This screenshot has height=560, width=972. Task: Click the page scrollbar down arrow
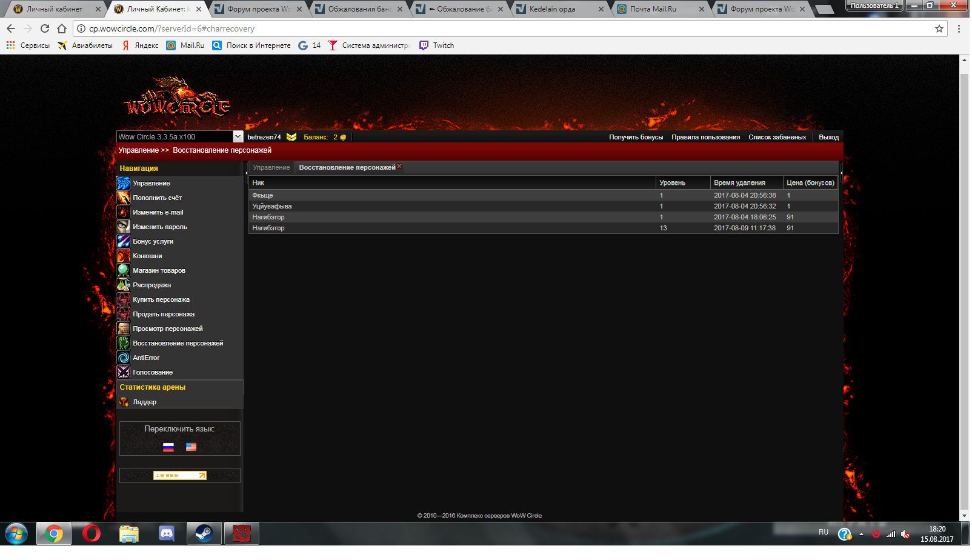965,516
